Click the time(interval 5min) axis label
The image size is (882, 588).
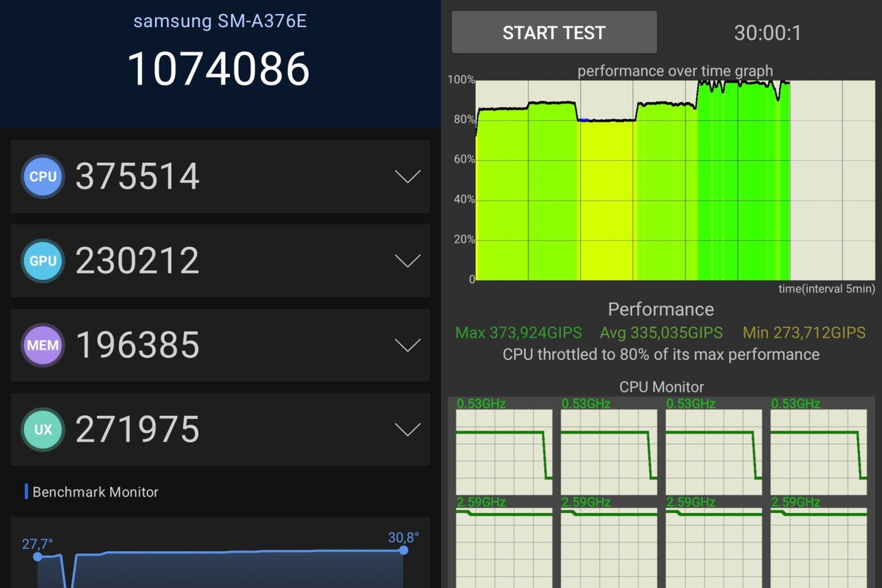[827, 289]
